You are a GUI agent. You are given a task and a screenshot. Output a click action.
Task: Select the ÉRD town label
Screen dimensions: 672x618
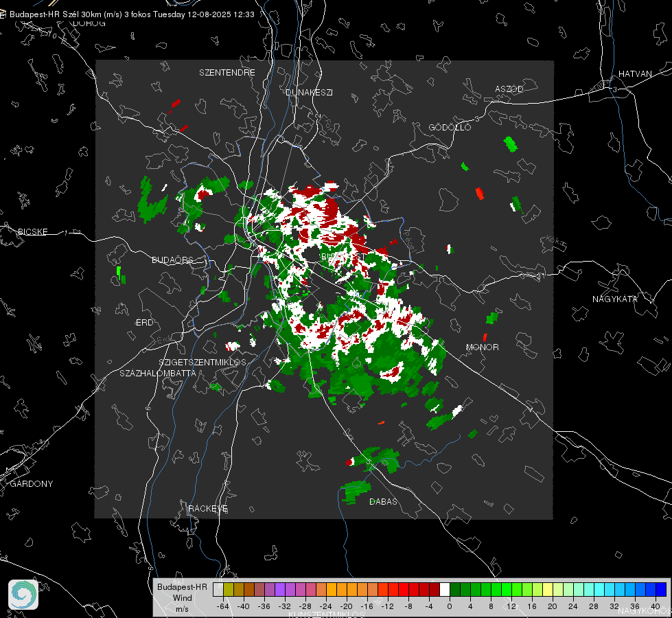point(144,323)
